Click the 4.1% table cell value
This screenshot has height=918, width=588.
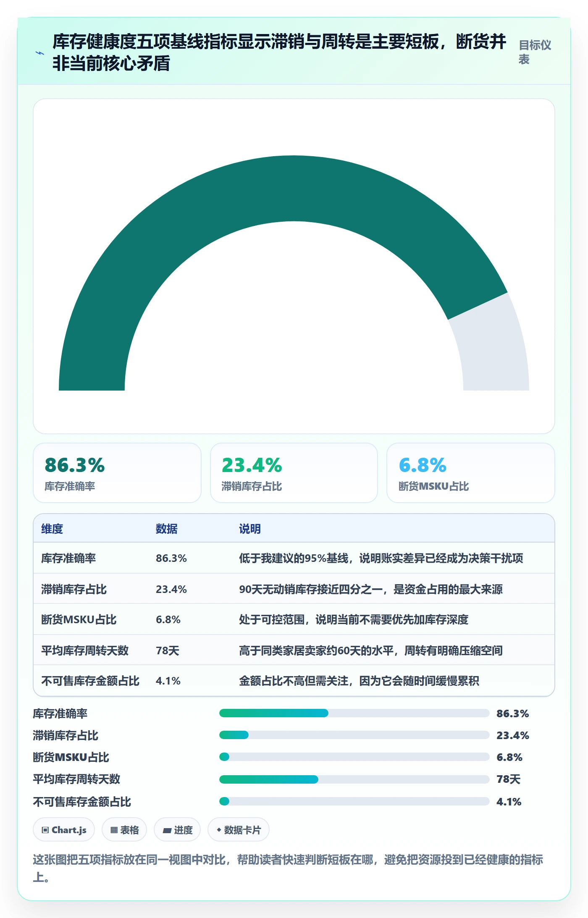click(168, 681)
